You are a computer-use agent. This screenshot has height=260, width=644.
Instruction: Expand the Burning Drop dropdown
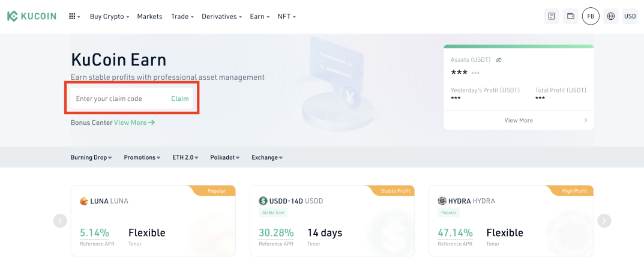pos(91,157)
